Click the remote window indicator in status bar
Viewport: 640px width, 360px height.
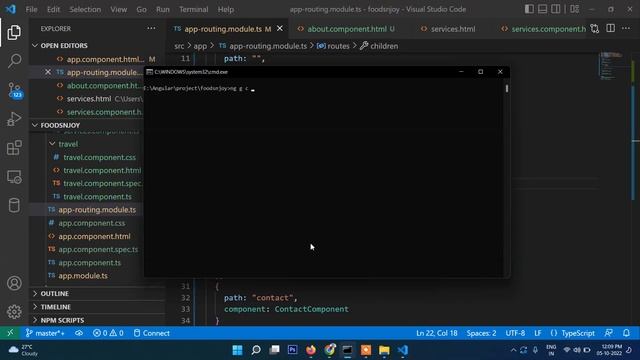coord(10,333)
